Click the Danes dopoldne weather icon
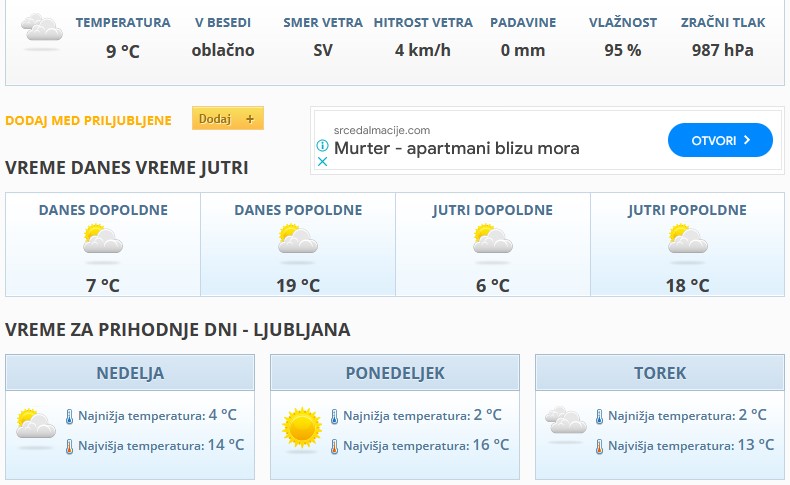Image resolution: width=790 pixels, height=485 pixels. coord(103,241)
